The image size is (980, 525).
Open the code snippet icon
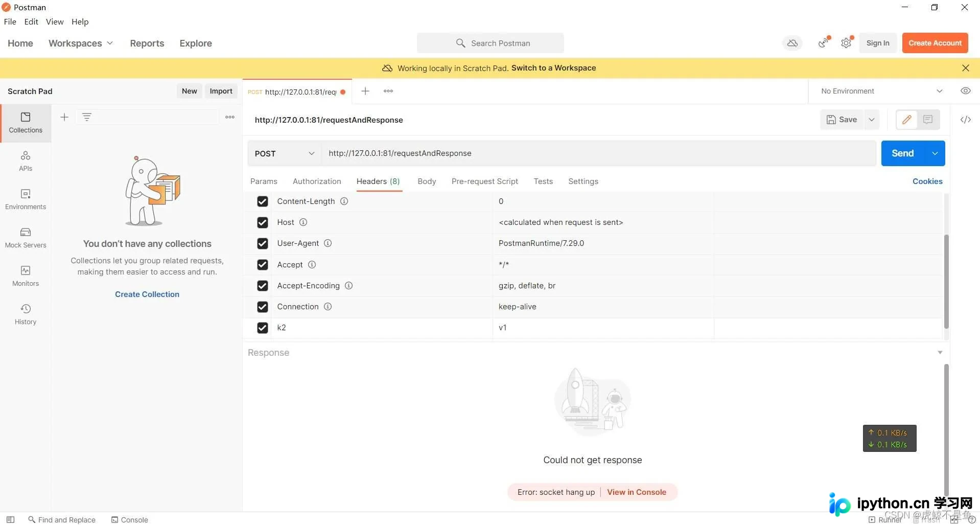(966, 120)
